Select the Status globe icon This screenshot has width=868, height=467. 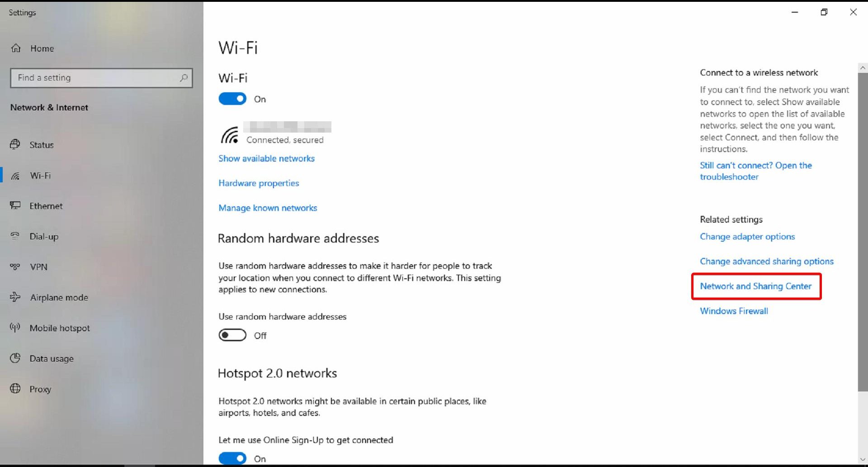pyautogui.click(x=15, y=144)
